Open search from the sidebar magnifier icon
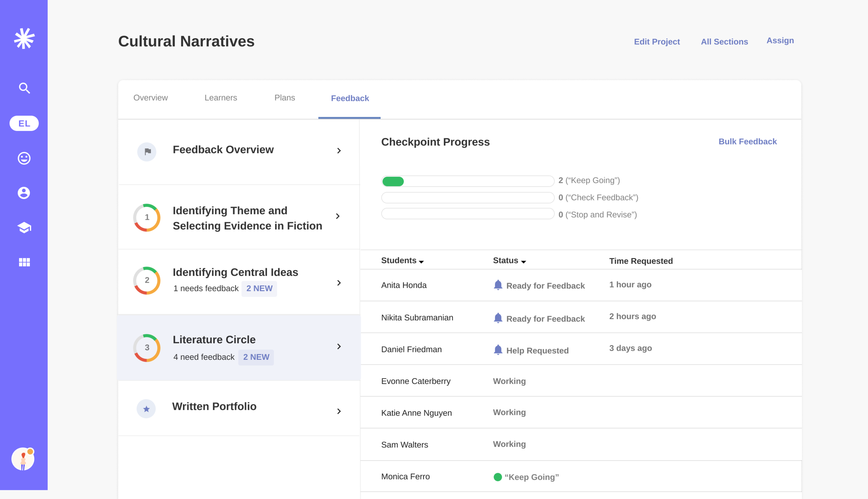Screen dimensions: 868x499 coord(24,88)
